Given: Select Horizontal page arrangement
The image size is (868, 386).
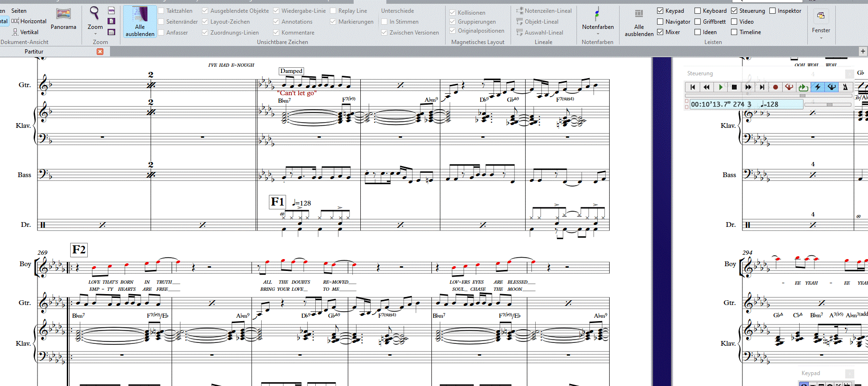Looking at the screenshot, I should 29,21.
